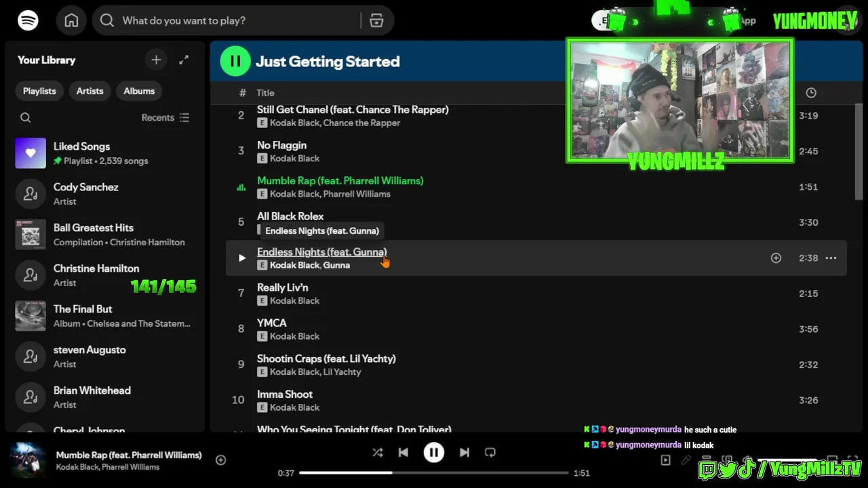Open the Recents sort dropdown
Viewport: 868px width, 488px height.
click(x=165, y=118)
